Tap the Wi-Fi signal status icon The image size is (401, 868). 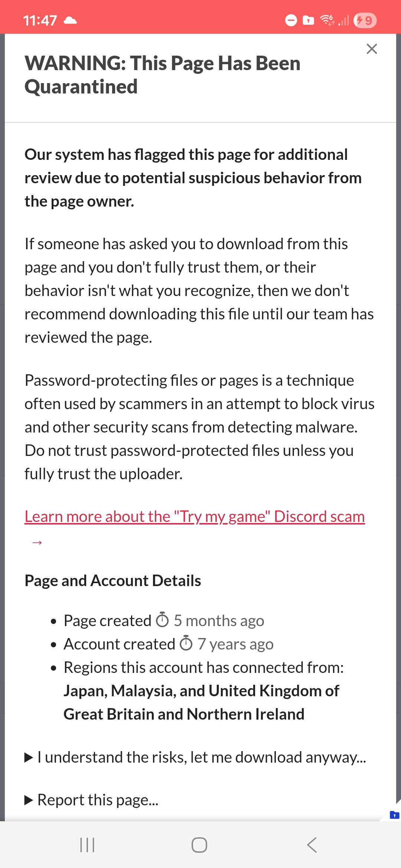[x=327, y=20]
